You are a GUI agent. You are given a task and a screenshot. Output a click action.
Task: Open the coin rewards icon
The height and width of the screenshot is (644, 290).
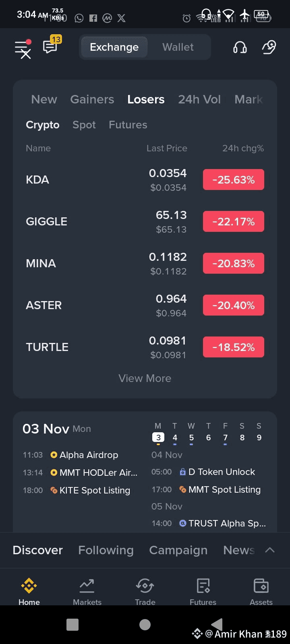269,47
